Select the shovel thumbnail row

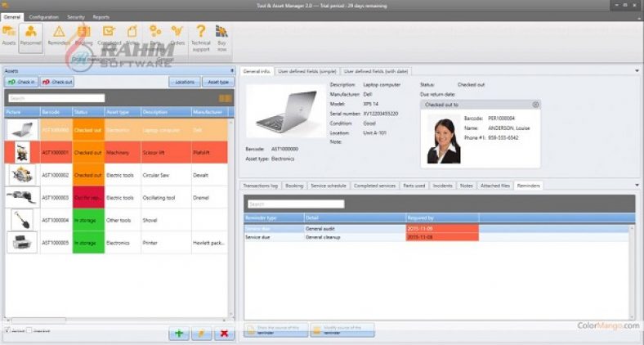pos(22,220)
